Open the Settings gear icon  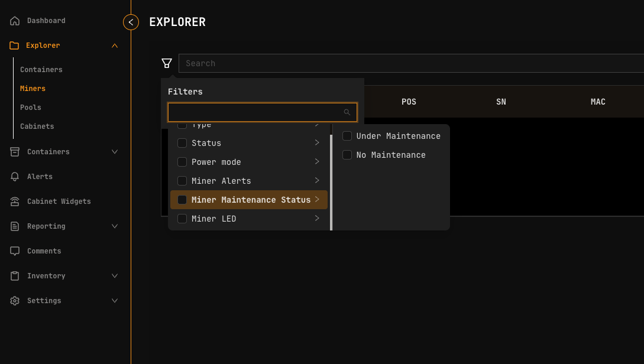coord(14,300)
